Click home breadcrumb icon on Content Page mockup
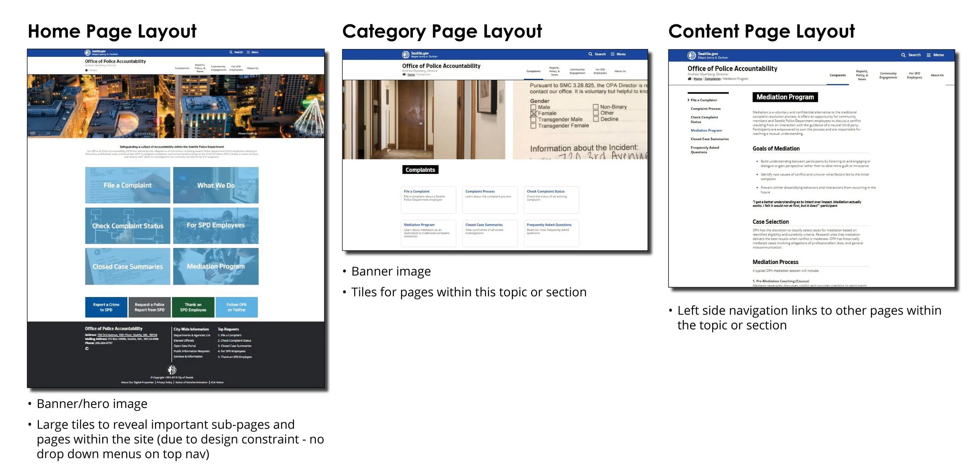 [x=690, y=79]
